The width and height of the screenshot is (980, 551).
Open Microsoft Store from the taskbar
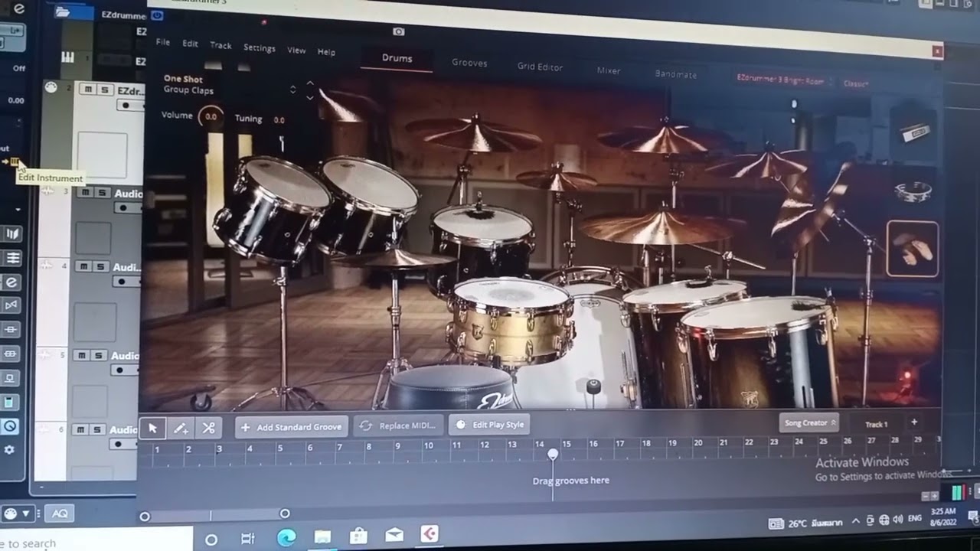click(358, 536)
